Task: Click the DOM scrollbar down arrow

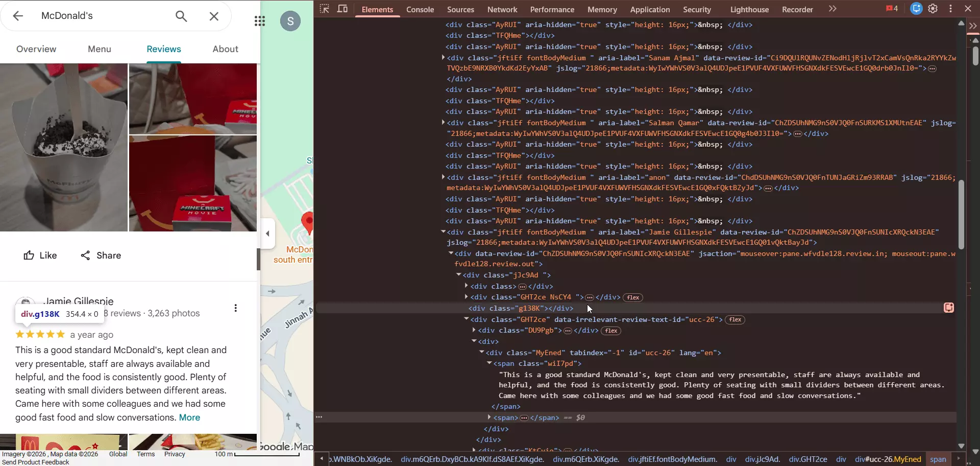Action: tap(961, 446)
